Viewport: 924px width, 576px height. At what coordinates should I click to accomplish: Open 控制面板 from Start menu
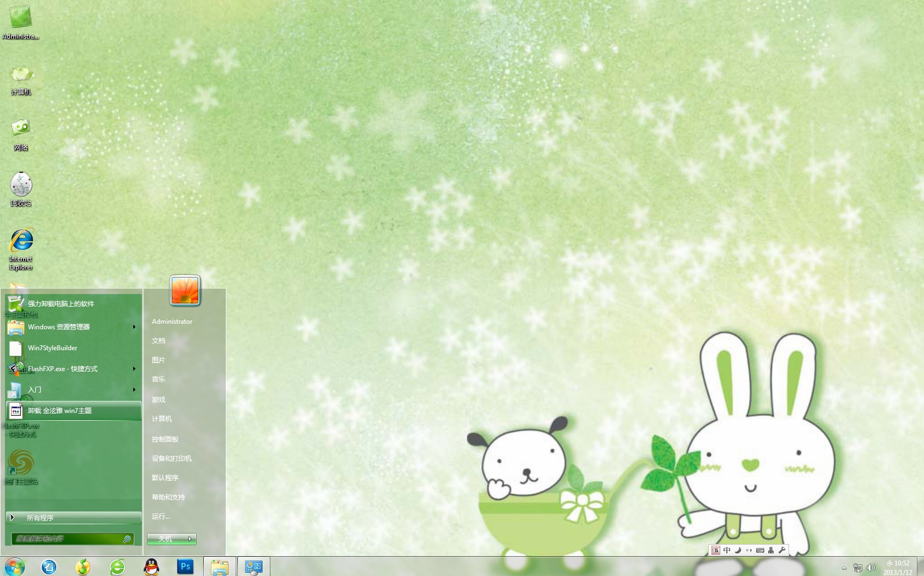(x=165, y=439)
